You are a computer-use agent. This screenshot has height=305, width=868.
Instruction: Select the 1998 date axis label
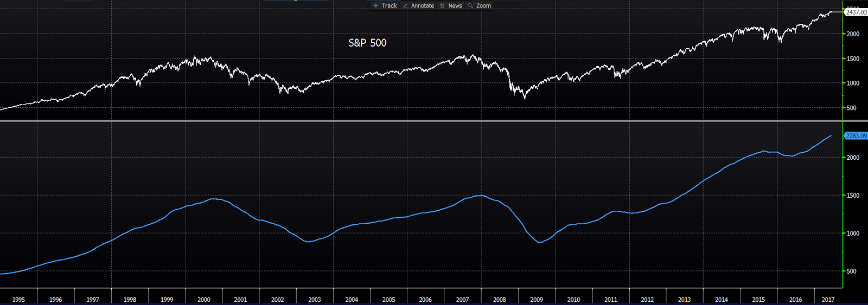click(x=130, y=300)
